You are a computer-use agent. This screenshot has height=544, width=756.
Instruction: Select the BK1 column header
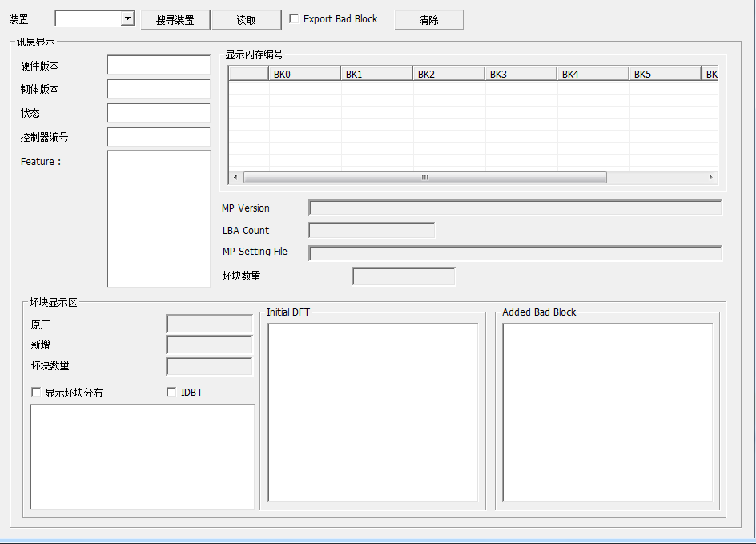pyautogui.click(x=376, y=74)
